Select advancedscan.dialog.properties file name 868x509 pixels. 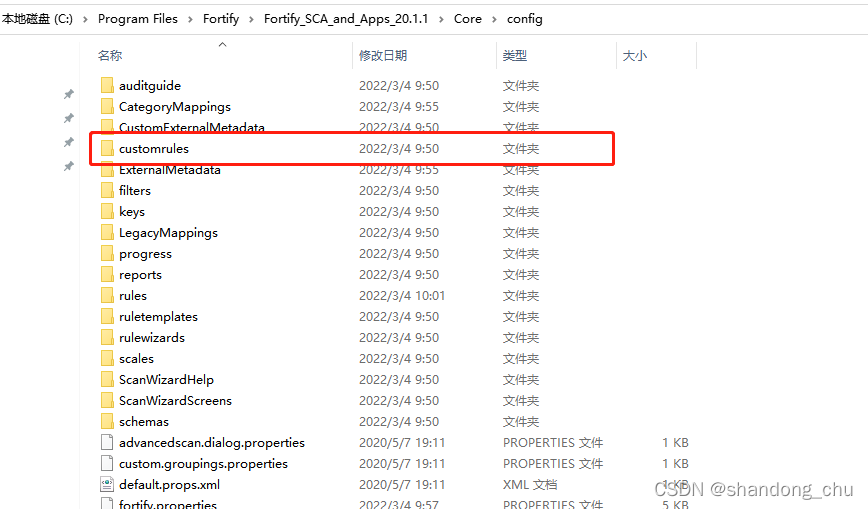coord(212,443)
